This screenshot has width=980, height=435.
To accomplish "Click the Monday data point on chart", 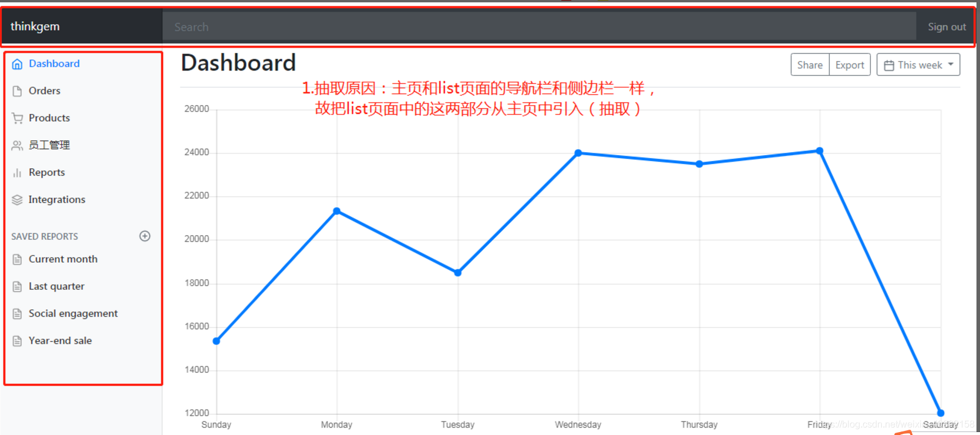I will point(336,211).
